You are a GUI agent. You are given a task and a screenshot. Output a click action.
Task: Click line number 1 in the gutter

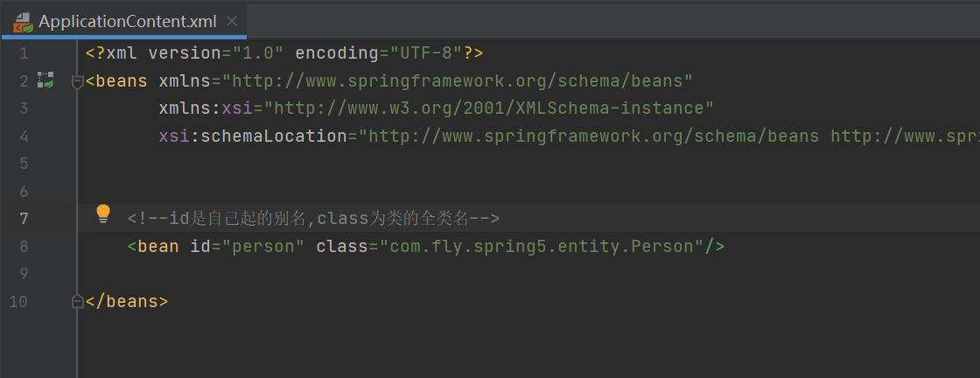tap(24, 53)
